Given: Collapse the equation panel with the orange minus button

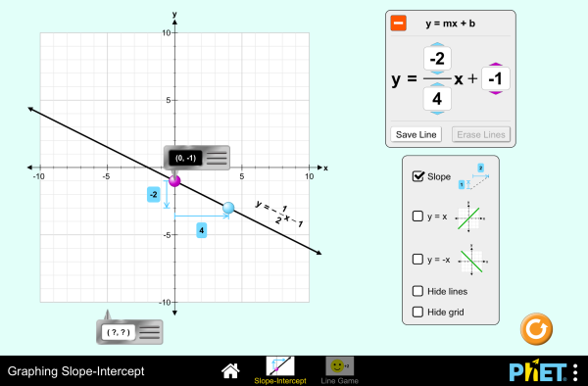Looking at the screenshot, I should 398,24.
